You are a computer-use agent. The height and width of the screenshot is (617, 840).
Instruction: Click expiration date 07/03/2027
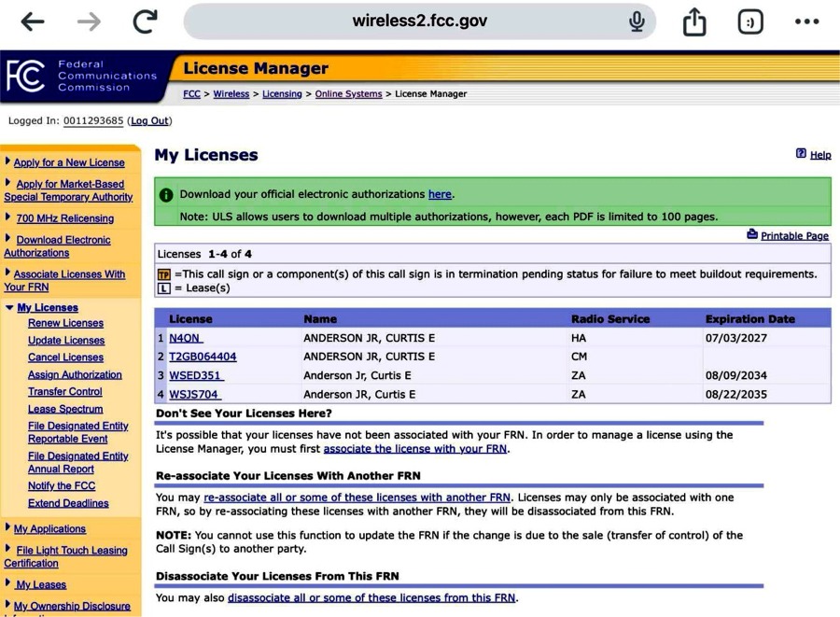click(736, 338)
